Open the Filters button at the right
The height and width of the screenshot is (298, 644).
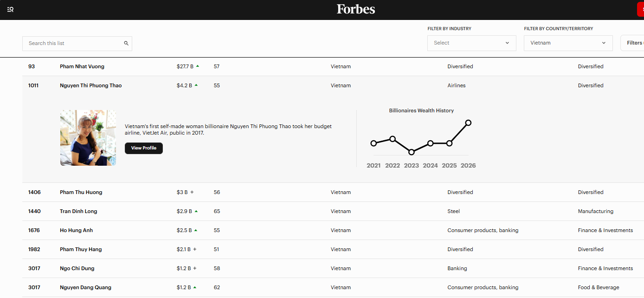[632, 43]
